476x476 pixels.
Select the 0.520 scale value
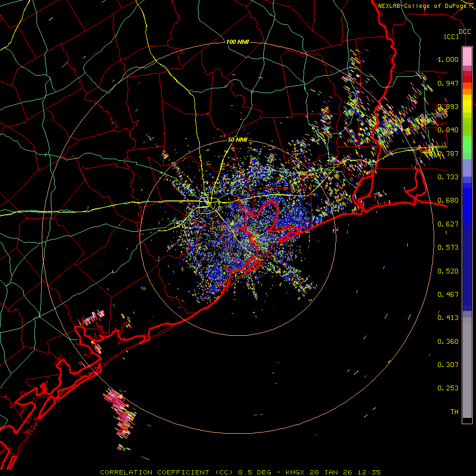(x=448, y=271)
